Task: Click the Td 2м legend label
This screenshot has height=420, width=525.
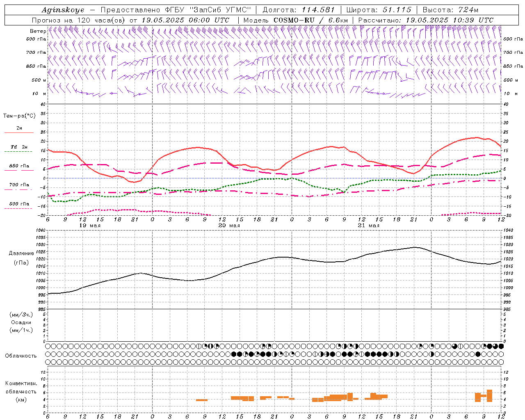Action: pyautogui.click(x=19, y=147)
